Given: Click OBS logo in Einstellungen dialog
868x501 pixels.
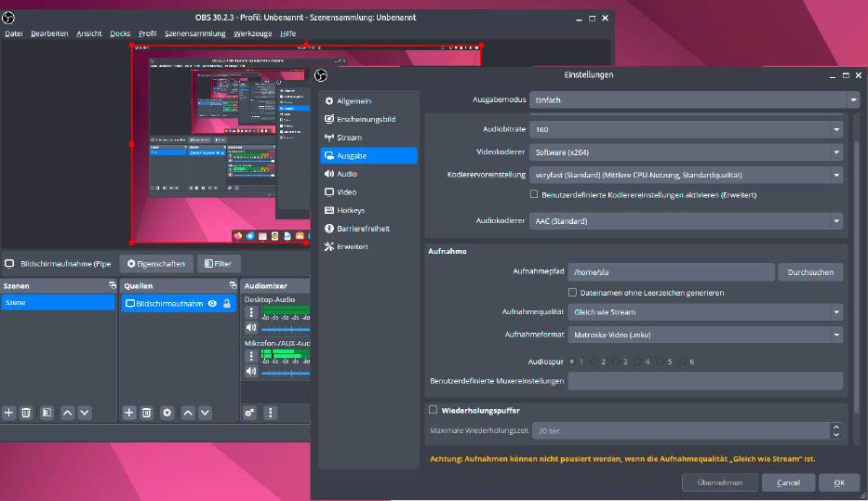Looking at the screenshot, I should point(321,75).
